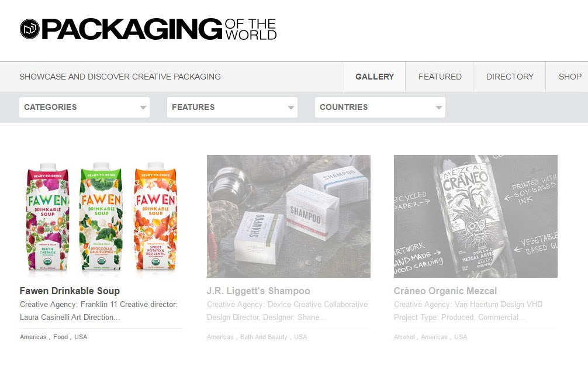The width and height of the screenshot is (588, 369).
Task: View the J.R. Liggett's Shampoo image
Action: (x=289, y=216)
